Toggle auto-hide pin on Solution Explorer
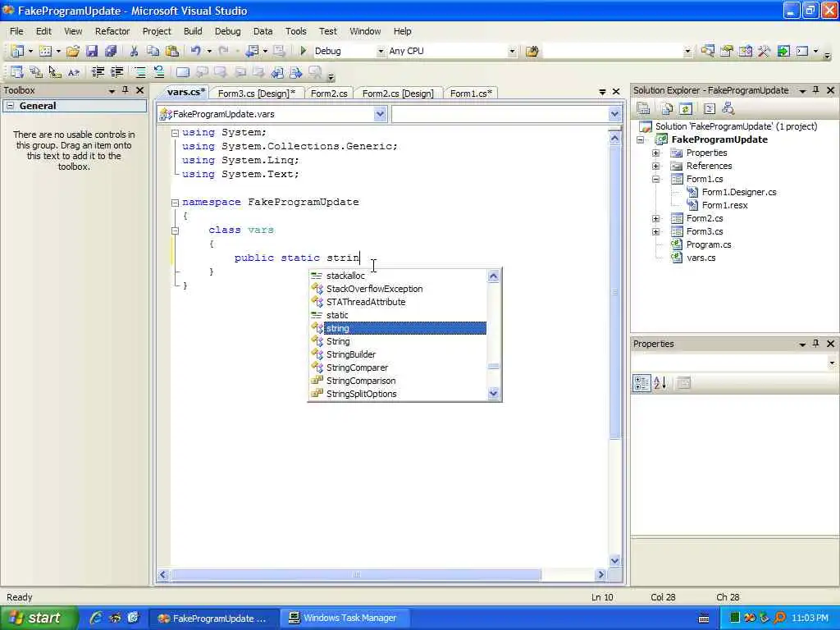840x630 pixels. (816, 90)
